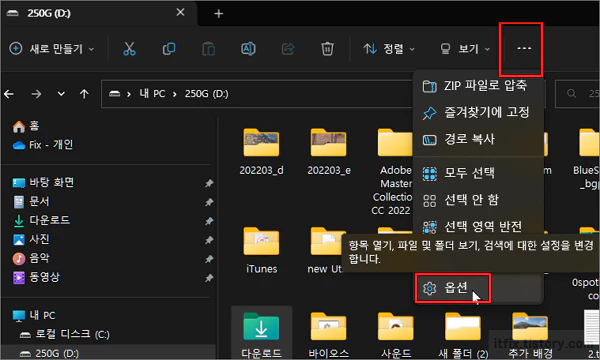The image size is (600, 360).
Task: Open 사진 in quick access
Action: coord(31,239)
